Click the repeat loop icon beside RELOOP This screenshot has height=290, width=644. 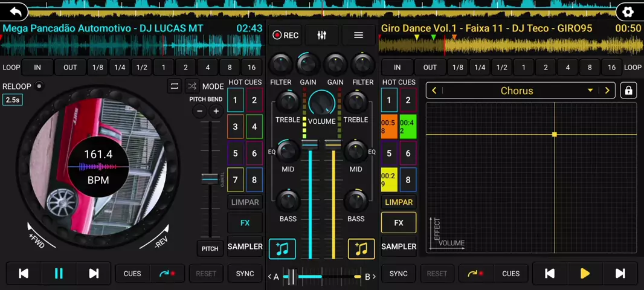(x=174, y=86)
